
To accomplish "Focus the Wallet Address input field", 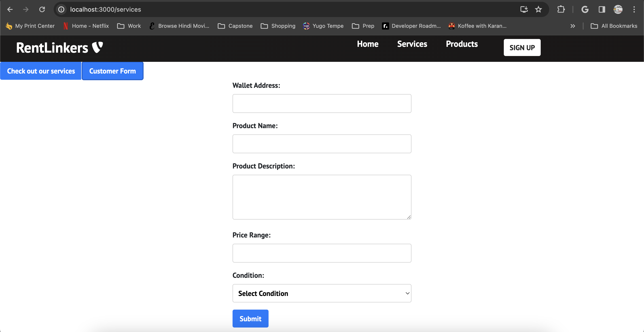I will pos(322,103).
